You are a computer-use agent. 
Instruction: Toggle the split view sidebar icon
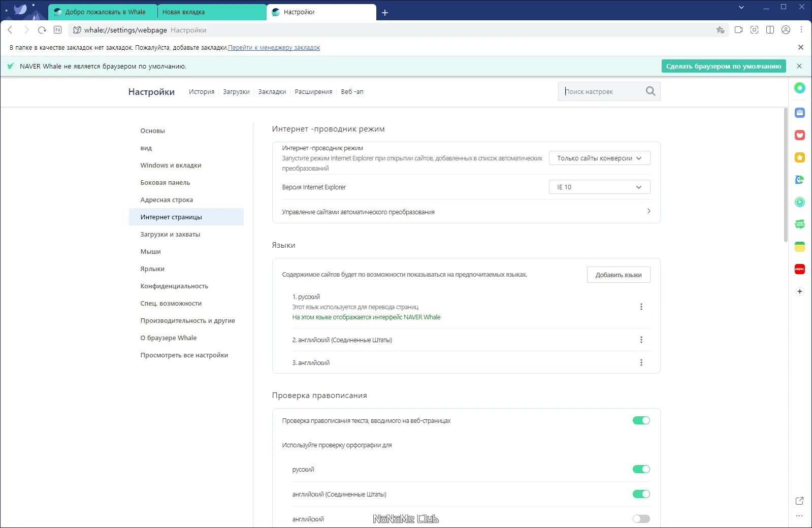point(770,30)
